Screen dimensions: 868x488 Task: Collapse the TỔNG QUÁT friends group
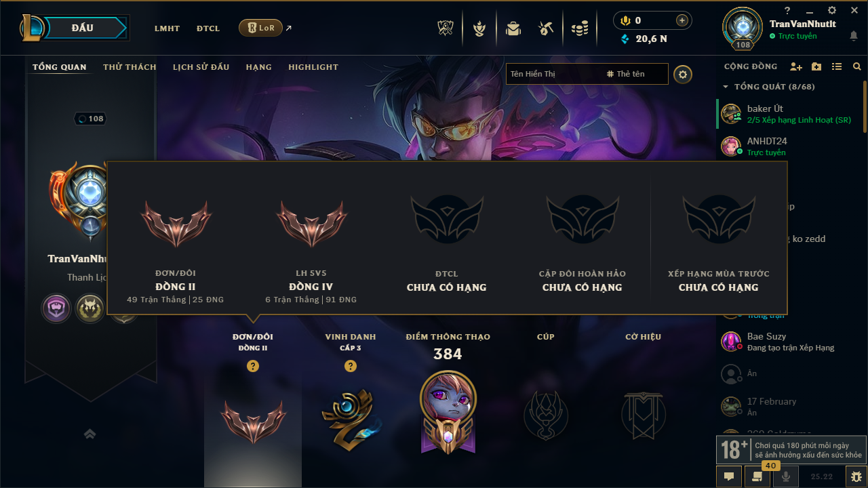[726, 87]
